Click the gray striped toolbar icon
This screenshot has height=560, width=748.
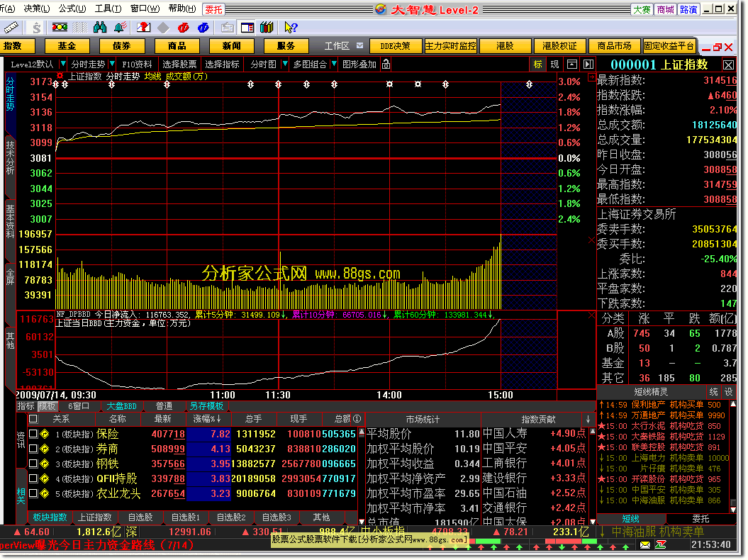(x=79, y=28)
